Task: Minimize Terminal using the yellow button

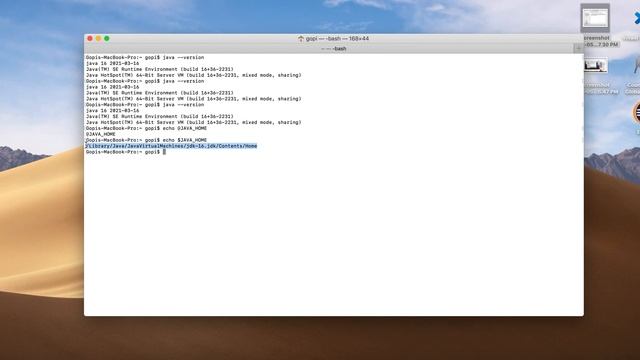Action: [98, 38]
